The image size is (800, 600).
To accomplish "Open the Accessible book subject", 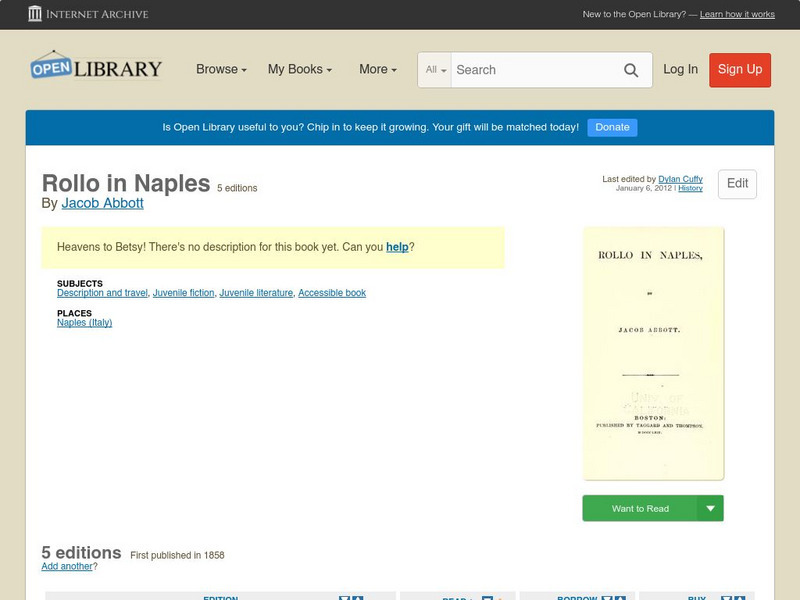I will pos(332,293).
